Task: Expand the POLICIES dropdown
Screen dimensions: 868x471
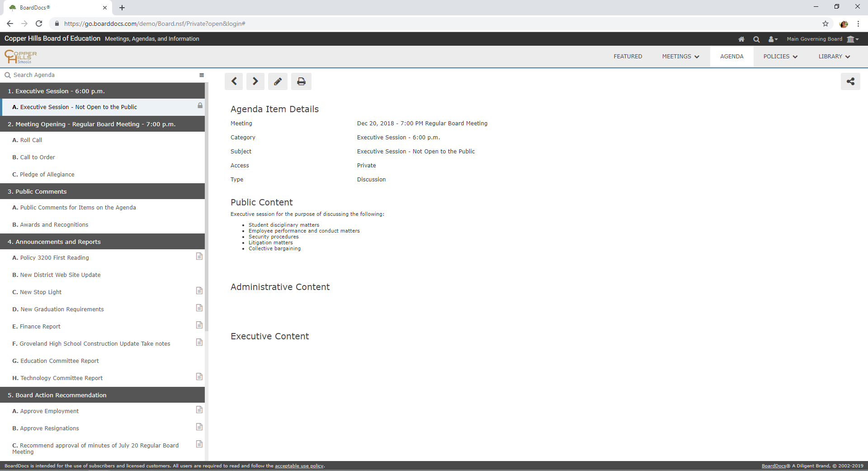Action: click(780, 57)
